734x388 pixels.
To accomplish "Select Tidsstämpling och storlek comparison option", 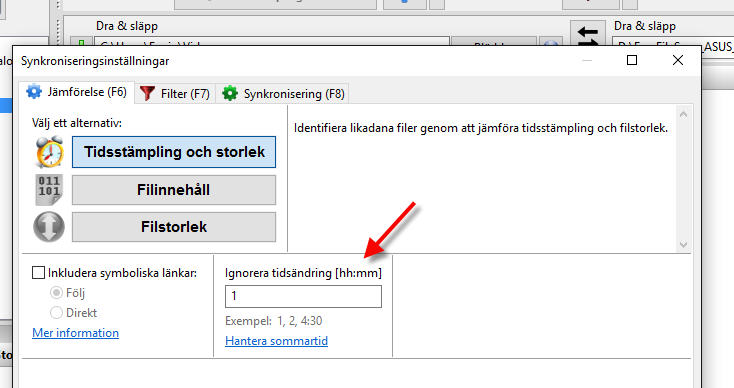I will (174, 152).
